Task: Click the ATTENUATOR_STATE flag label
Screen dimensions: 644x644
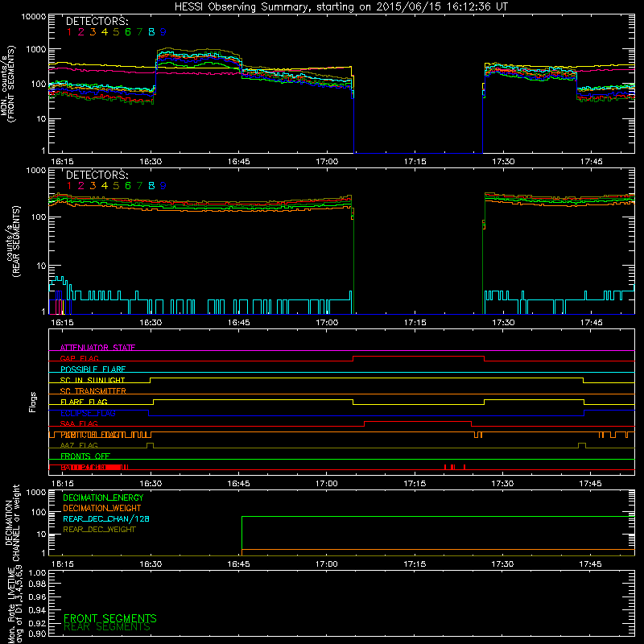Action: click(x=97, y=348)
